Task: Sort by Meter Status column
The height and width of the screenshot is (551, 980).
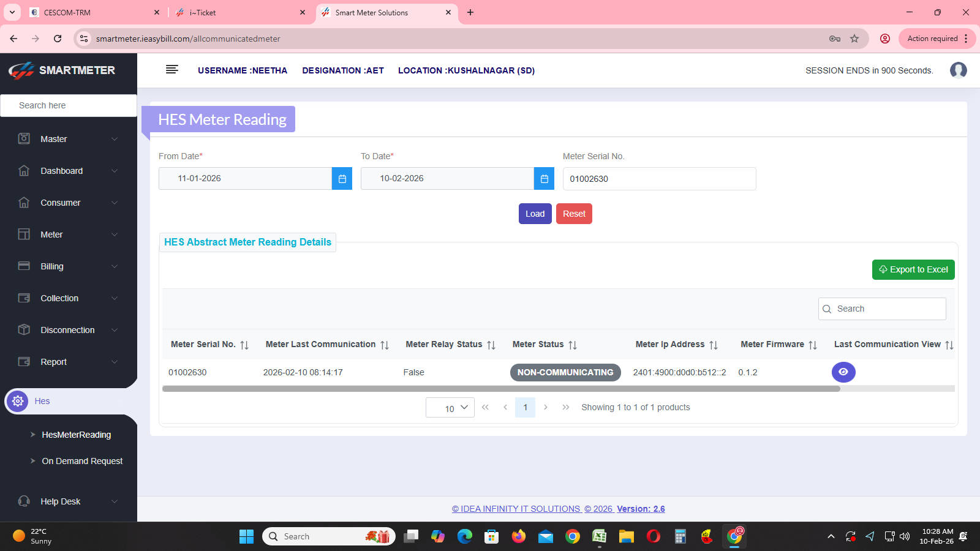Action: click(x=573, y=345)
